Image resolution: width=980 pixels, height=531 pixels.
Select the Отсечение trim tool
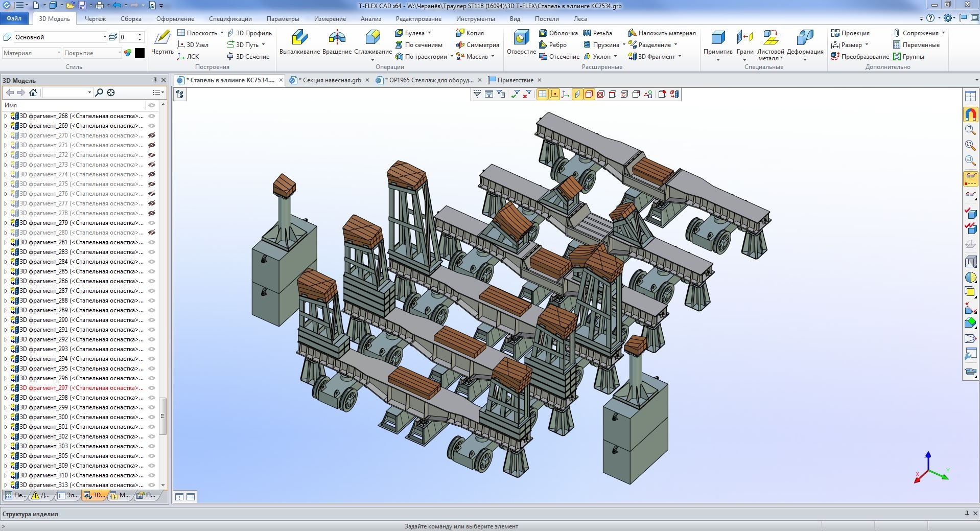tap(559, 56)
